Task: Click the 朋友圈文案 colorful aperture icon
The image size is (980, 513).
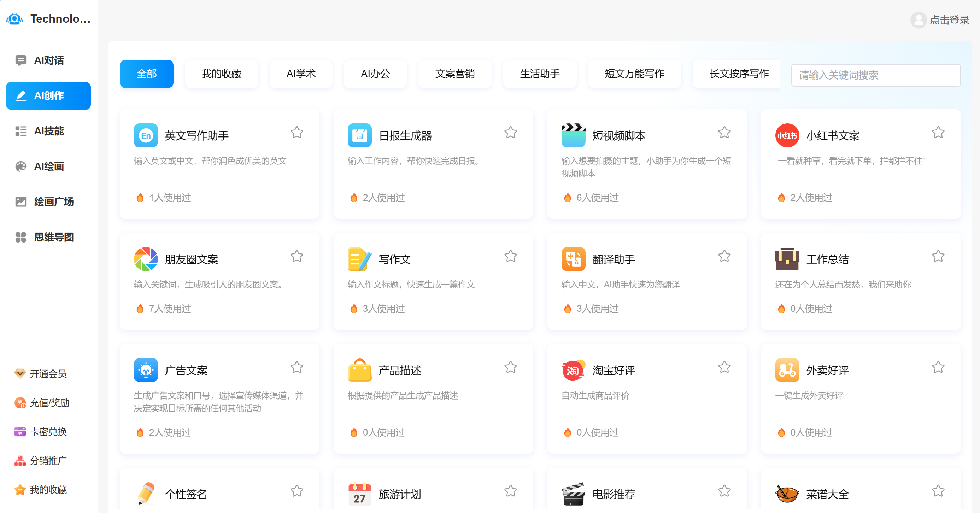Action: click(146, 259)
